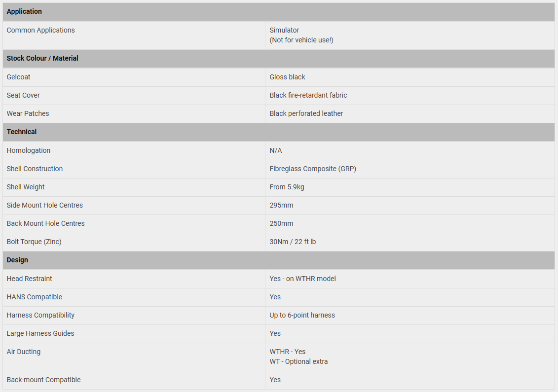Screen dimensions: 558x392
Task: Select the Gloss black gelcoat value
Action: 287,77
